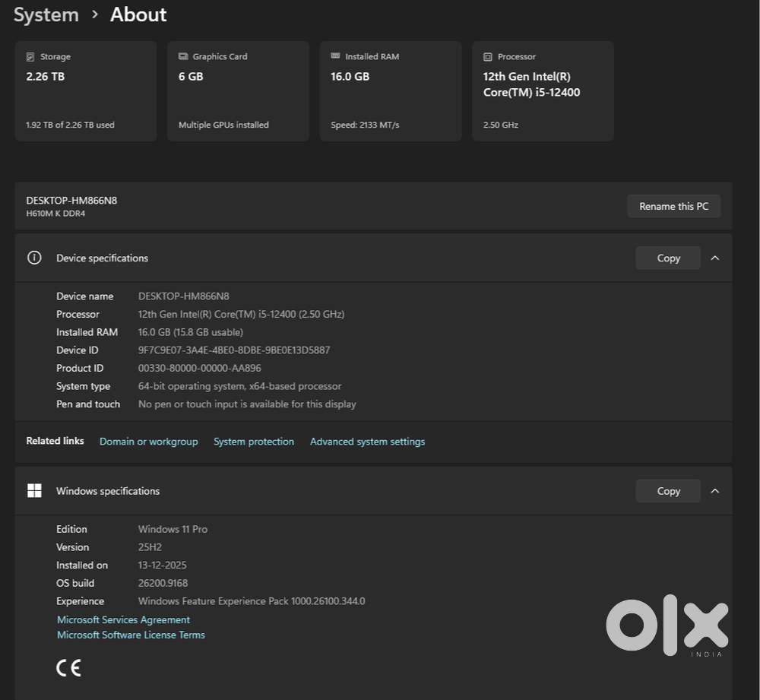Click '1.92 TB of 2.26 TB used' text
The height and width of the screenshot is (700, 760).
pyautogui.click(x=70, y=125)
